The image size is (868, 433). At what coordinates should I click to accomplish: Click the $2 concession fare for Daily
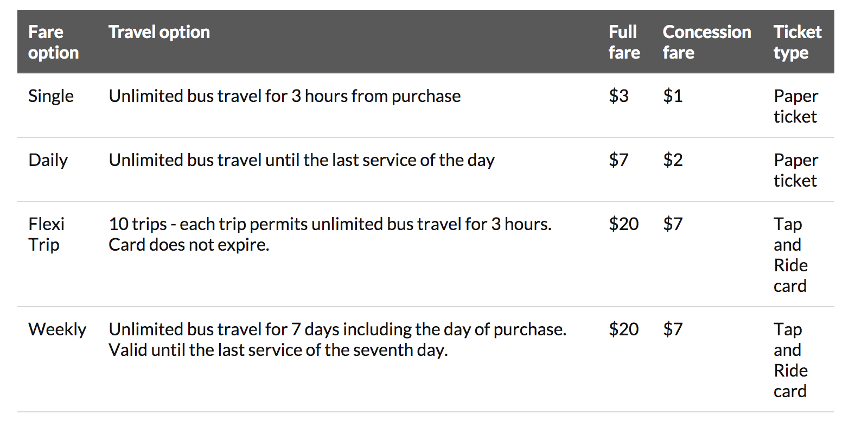[673, 160]
